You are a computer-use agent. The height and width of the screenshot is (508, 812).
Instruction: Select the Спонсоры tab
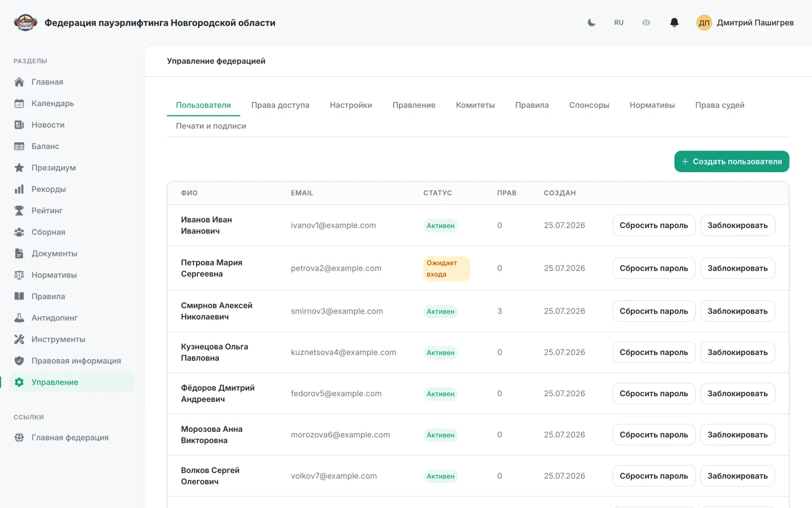pyautogui.click(x=589, y=105)
